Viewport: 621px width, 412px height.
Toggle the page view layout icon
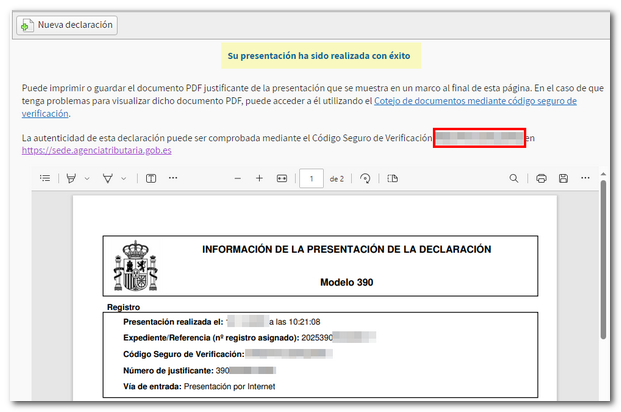[393, 178]
